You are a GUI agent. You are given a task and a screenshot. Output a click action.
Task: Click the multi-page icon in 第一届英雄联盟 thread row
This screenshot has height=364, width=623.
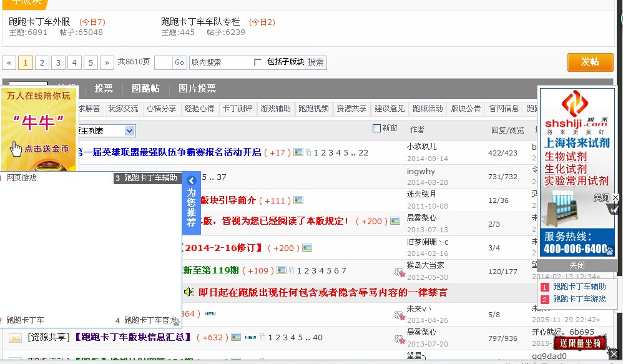[x=308, y=152]
